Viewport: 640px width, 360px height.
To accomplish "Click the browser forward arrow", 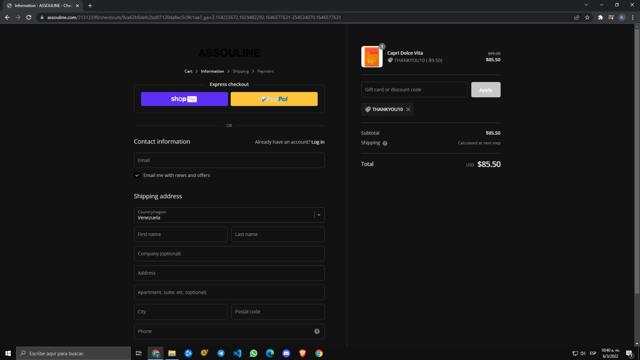I will (18, 18).
